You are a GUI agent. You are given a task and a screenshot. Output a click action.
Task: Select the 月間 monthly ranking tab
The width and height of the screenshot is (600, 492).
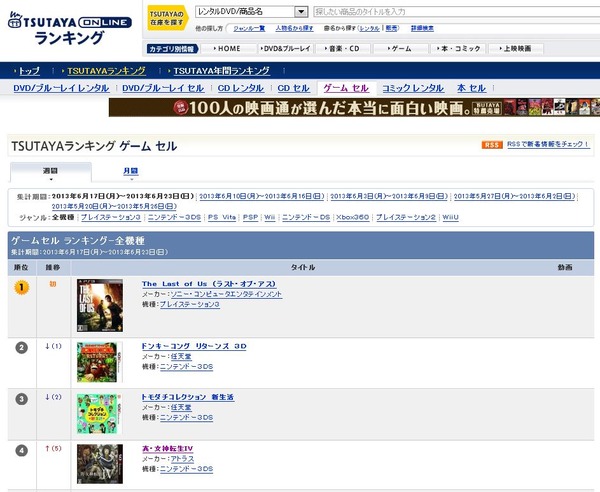click(131, 171)
